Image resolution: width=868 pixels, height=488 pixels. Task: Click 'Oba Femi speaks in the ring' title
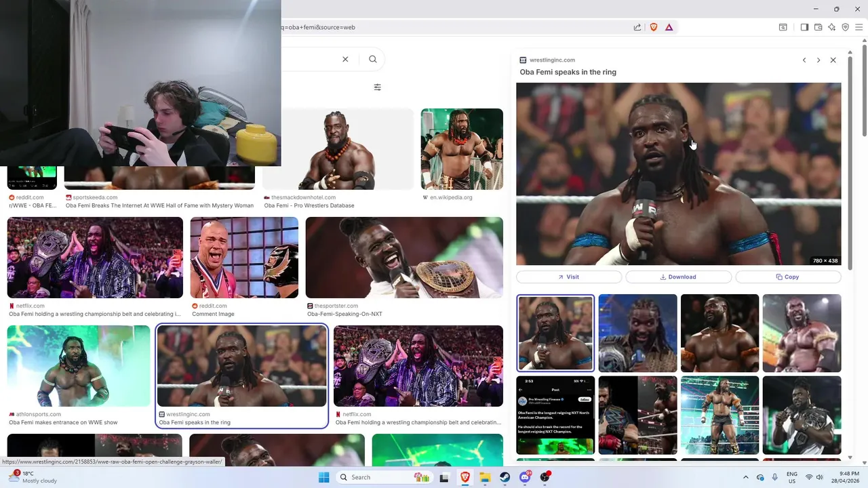(568, 72)
